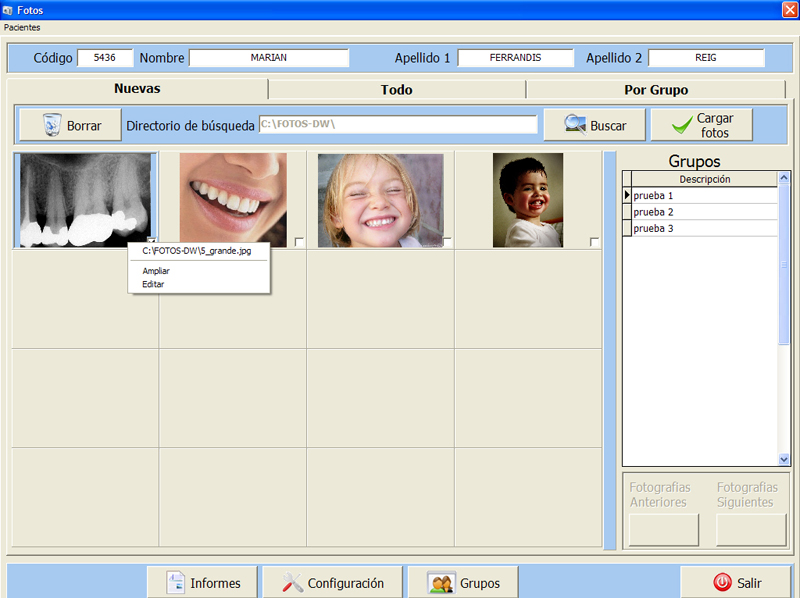Viewport: 800px width, 598px height.
Task: Select the checkbox beside the toddler boy photo
Action: coord(595,242)
